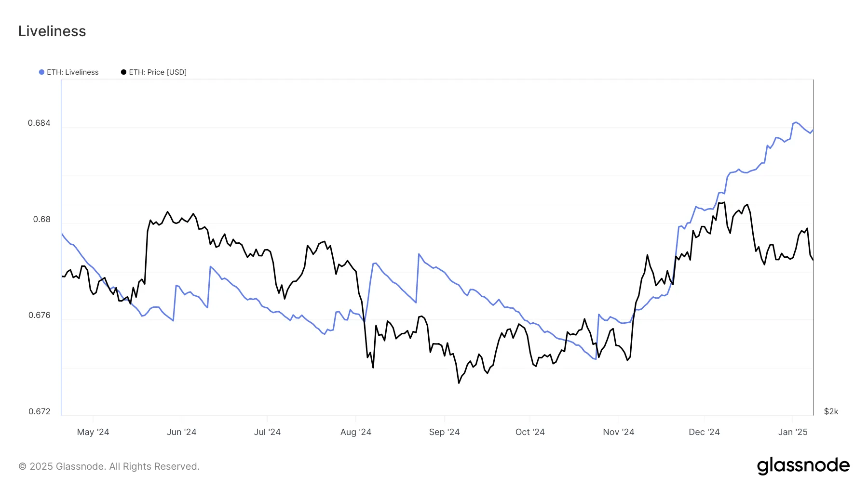Select the Jun '24 x-axis label

tap(181, 432)
